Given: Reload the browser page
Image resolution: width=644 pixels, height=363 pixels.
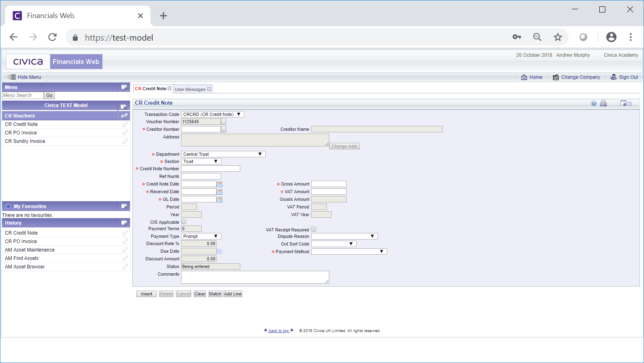Looking at the screenshot, I should 52,37.
